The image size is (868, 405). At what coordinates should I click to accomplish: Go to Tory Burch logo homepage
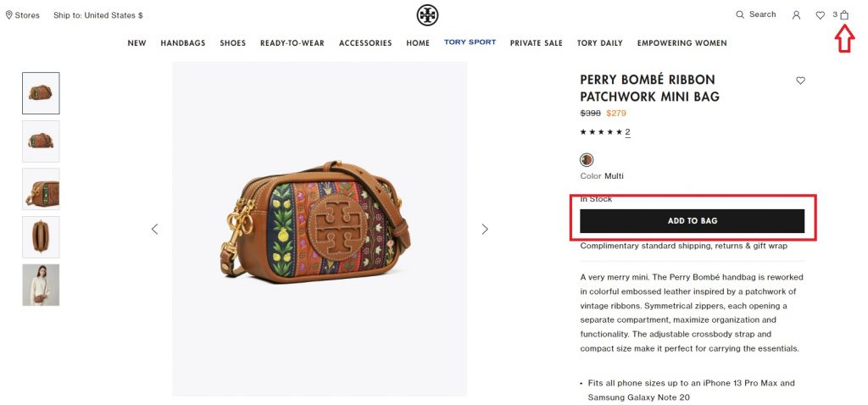tap(427, 15)
